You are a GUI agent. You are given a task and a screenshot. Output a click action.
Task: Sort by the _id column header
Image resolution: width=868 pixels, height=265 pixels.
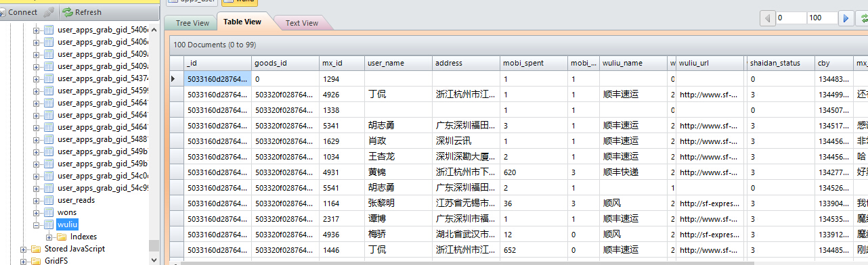pos(217,63)
